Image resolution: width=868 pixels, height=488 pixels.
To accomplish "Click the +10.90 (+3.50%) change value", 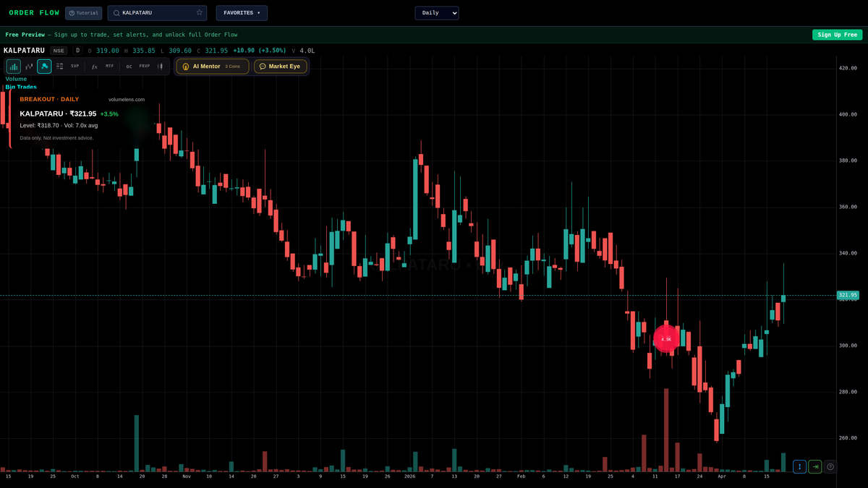I will tap(260, 51).
